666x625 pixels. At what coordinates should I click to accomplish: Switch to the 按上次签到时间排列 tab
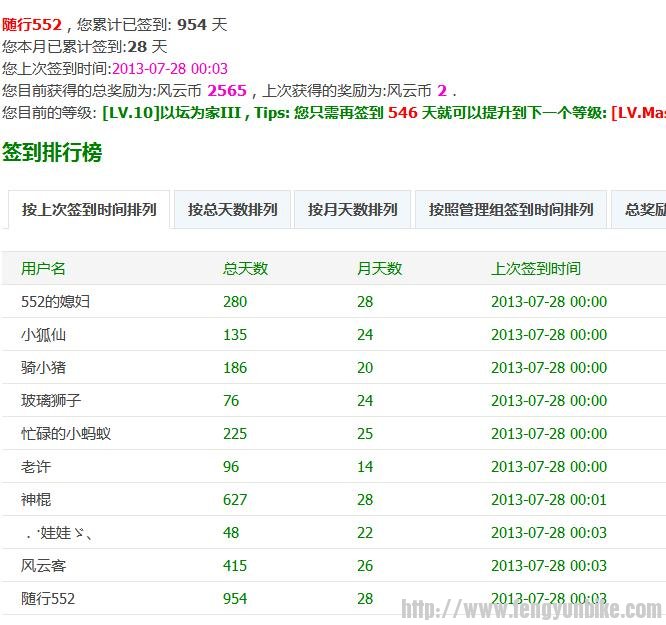[89, 210]
